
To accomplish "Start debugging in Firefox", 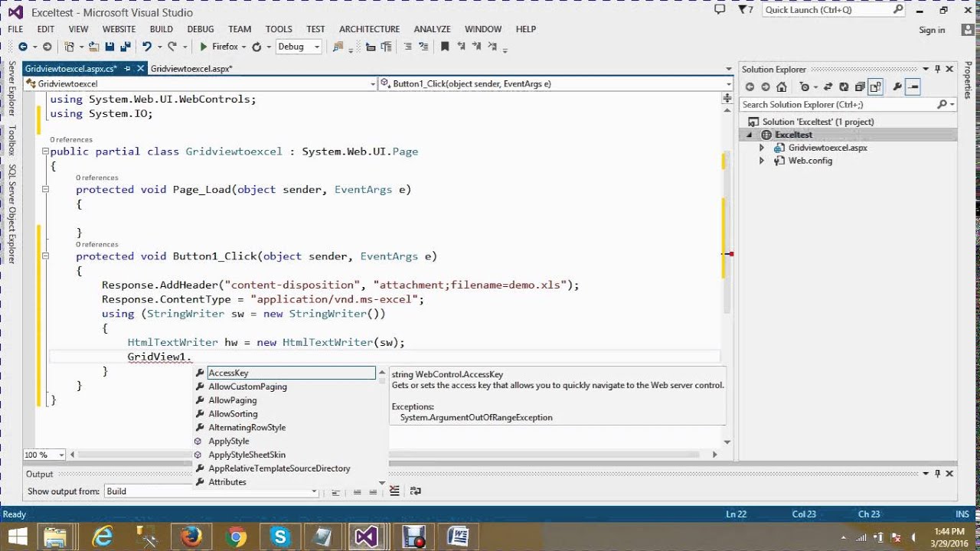I will coord(219,47).
